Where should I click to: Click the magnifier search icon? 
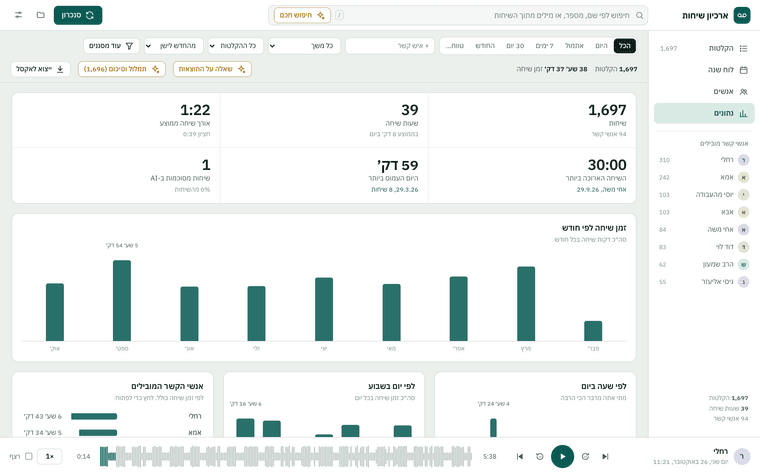coord(639,16)
